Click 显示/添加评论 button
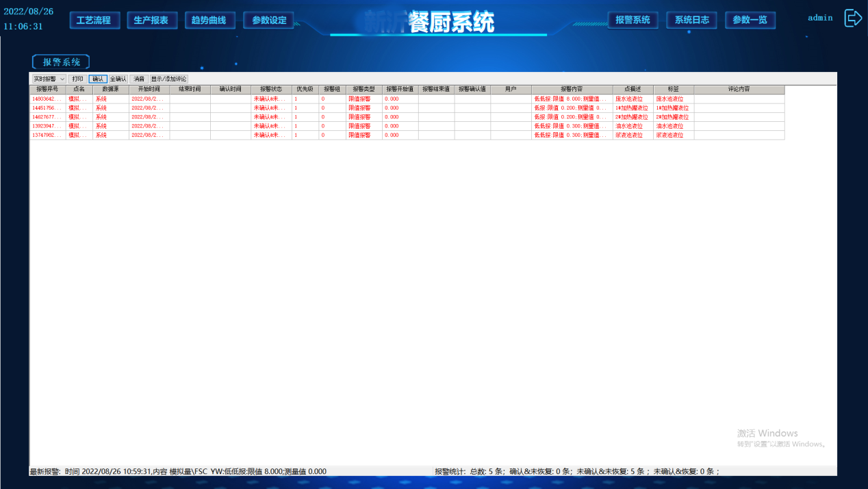This screenshot has height=489, width=868. pos(169,79)
